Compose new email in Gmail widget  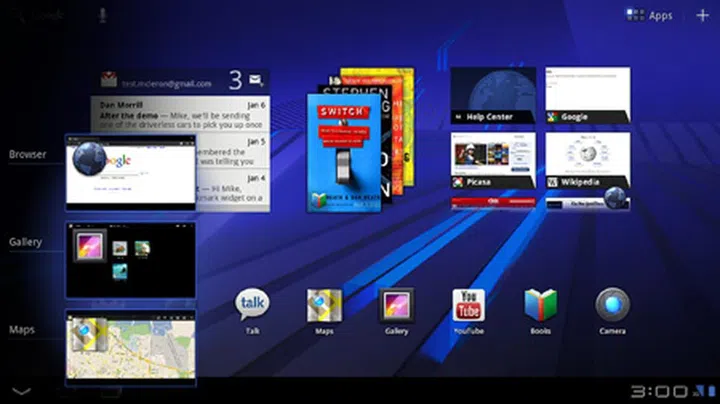click(256, 80)
